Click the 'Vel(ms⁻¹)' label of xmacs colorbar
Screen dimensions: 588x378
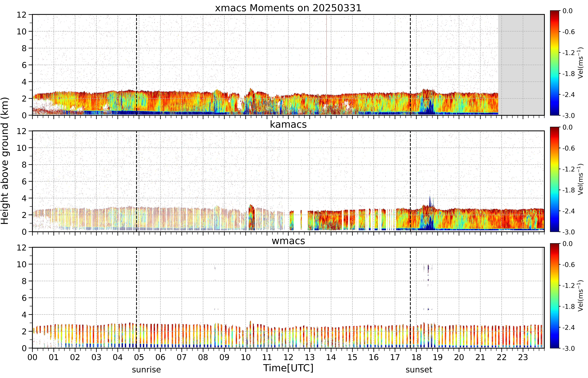580,63
